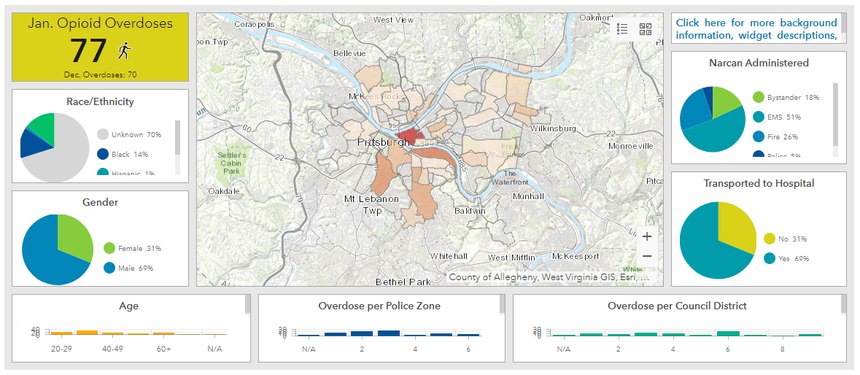The image size is (860, 375).
Task: Zoom out on the map with minus button
Action: pyautogui.click(x=647, y=256)
